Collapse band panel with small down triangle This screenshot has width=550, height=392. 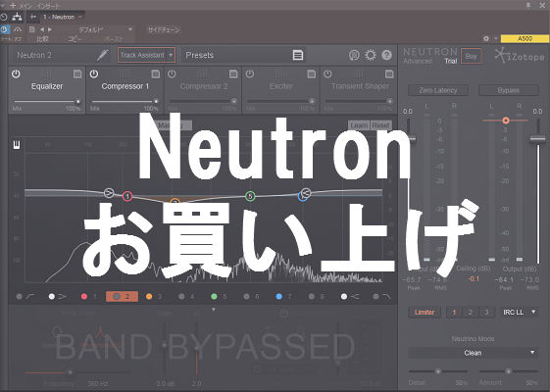click(x=214, y=310)
